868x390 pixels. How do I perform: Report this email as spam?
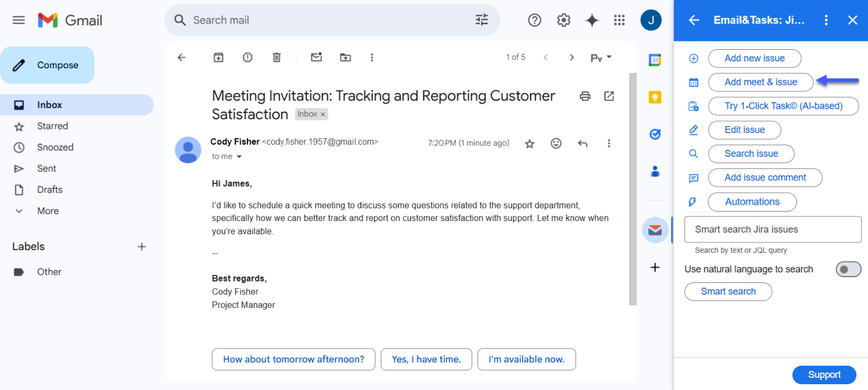(x=247, y=57)
